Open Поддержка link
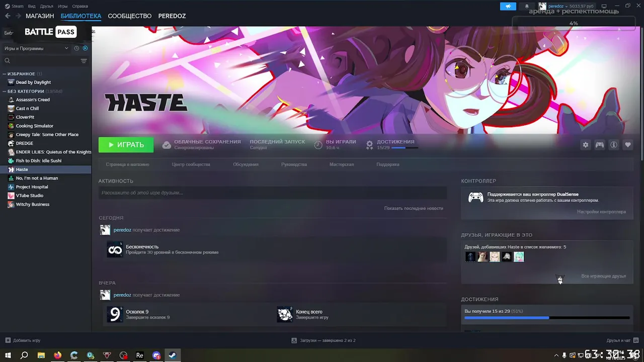This screenshot has height=362, width=644. (x=388, y=164)
